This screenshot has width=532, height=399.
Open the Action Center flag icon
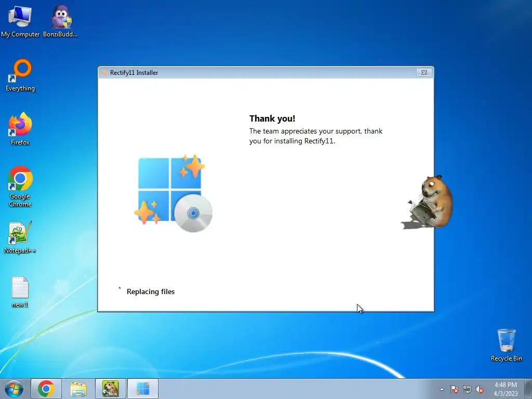pyautogui.click(x=455, y=390)
